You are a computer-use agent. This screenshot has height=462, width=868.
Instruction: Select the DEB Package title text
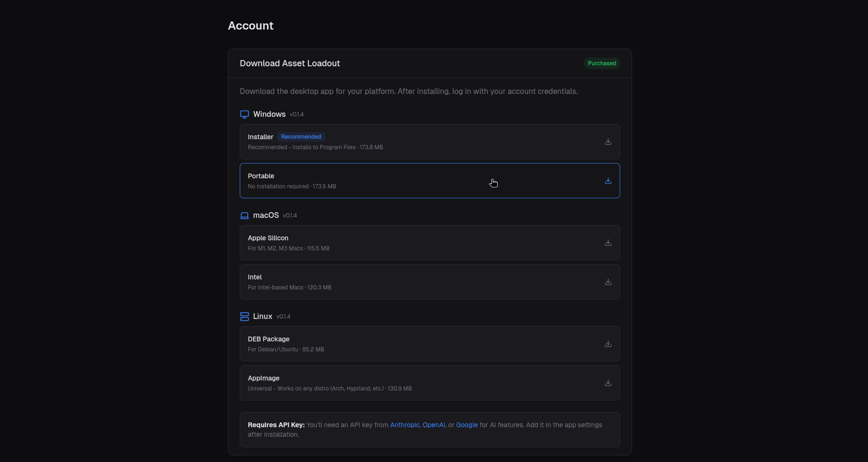click(x=268, y=339)
